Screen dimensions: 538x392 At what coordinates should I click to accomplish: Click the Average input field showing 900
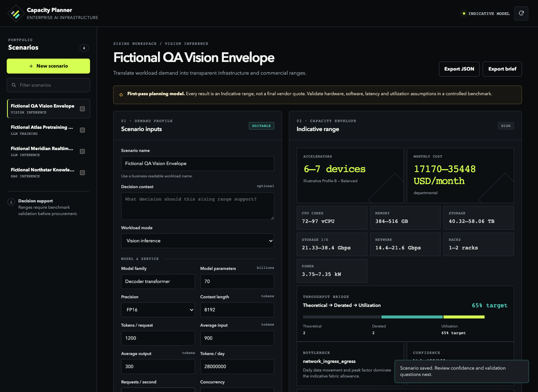click(x=237, y=338)
